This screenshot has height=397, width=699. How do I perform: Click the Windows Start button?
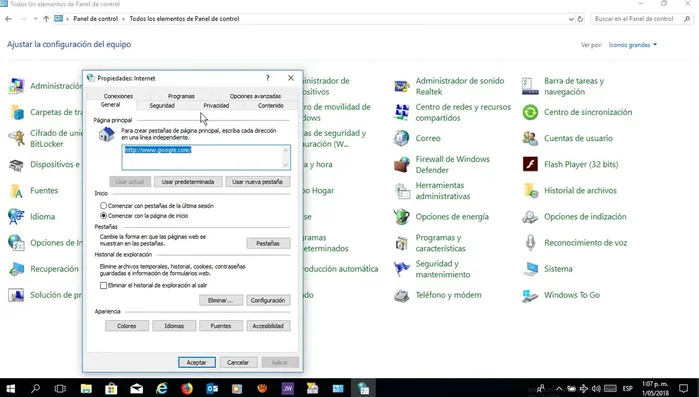pos(10,389)
